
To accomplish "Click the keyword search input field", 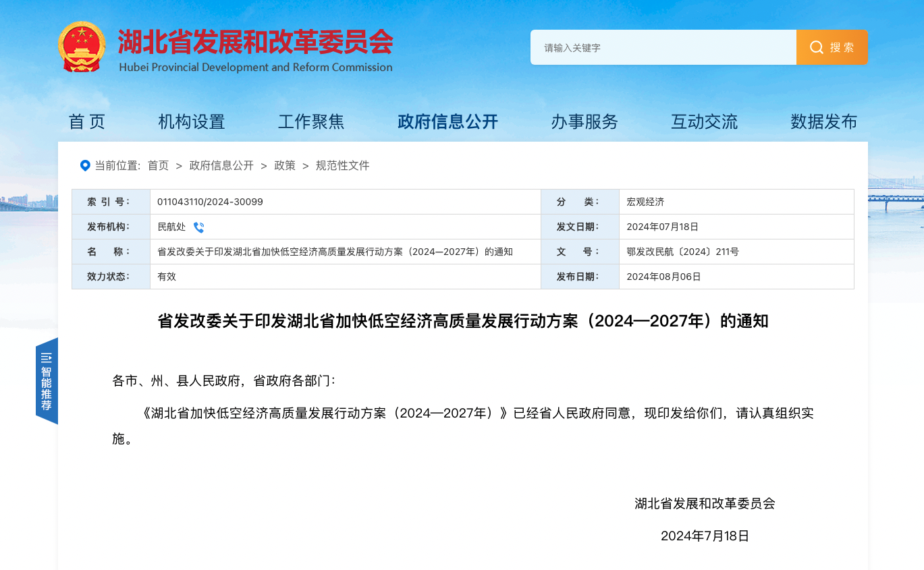I will point(663,47).
